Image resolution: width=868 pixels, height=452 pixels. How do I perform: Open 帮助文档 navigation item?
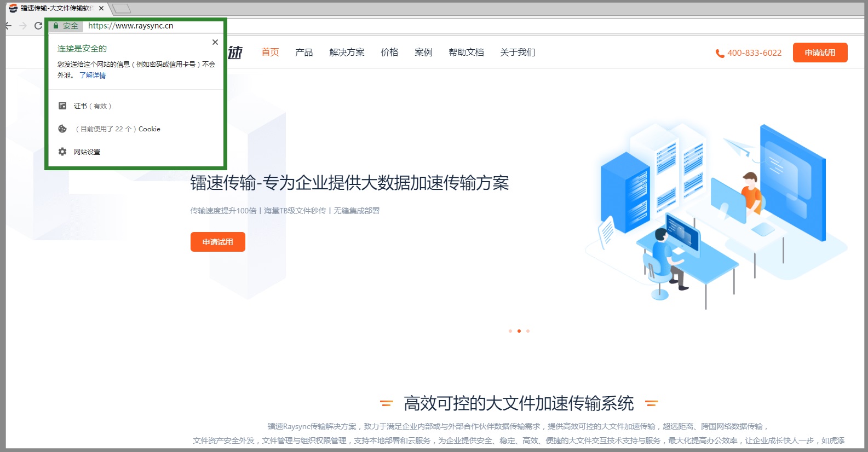coord(466,52)
